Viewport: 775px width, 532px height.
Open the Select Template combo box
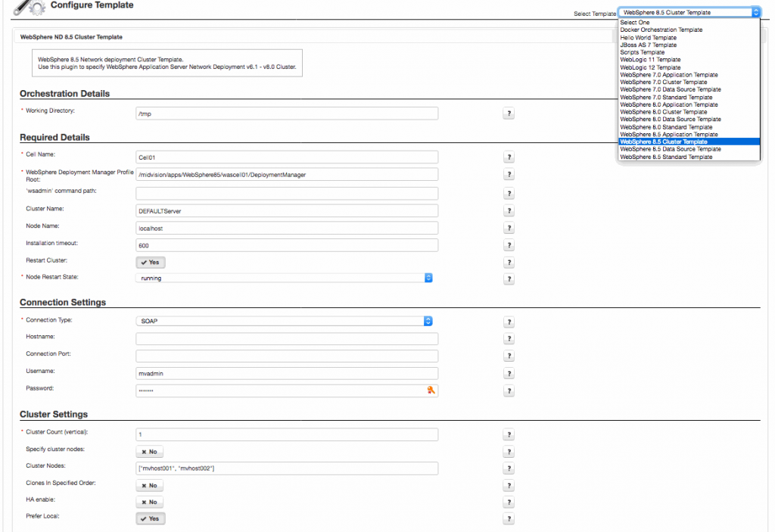coord(689,12)
